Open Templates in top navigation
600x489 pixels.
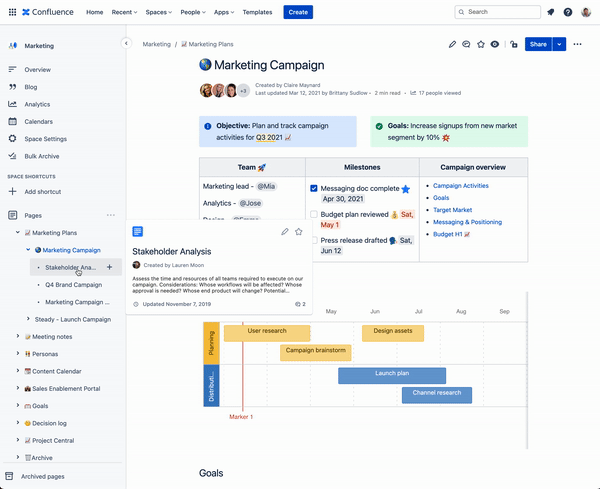pos(257,12)
